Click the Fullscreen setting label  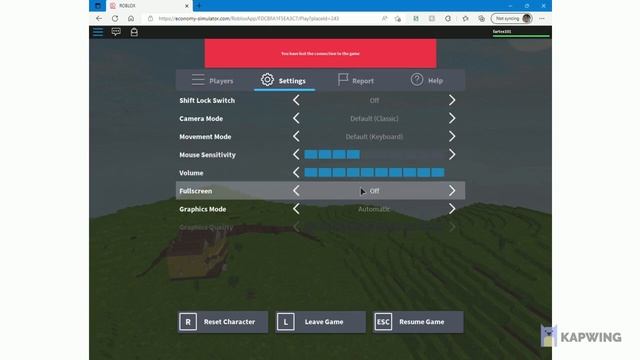196,191
